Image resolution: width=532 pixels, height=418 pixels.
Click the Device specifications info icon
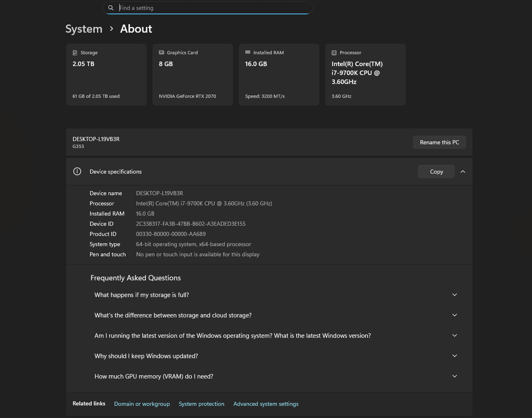(77, 172)
